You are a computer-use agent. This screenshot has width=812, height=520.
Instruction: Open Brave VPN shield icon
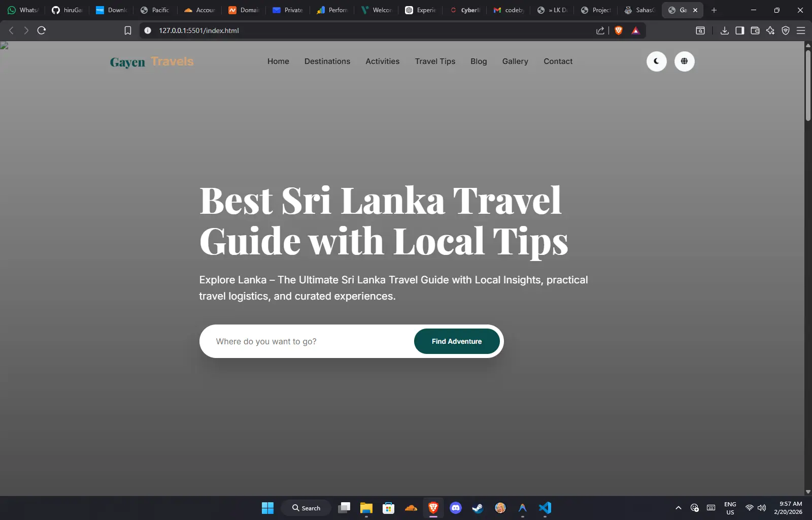[x=785, y=30]
